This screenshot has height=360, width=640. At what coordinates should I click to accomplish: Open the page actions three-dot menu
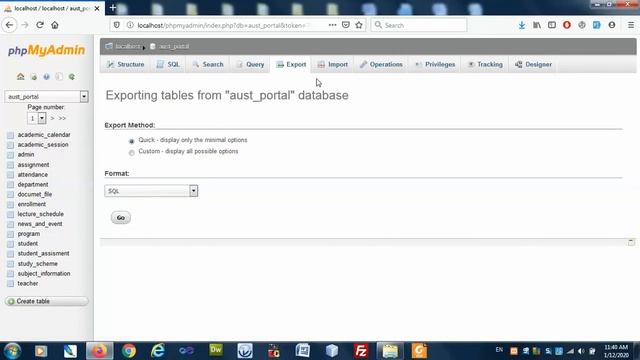(332, 25)
